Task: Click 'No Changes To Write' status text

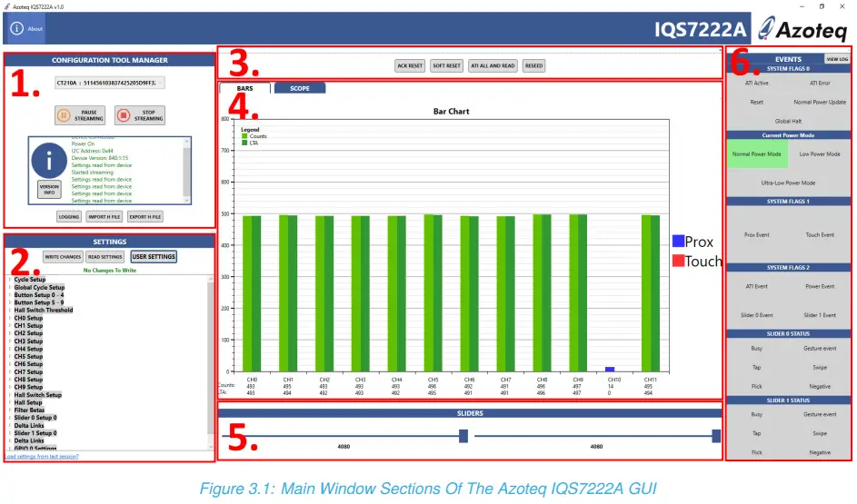Action: (x=110, y=271)
